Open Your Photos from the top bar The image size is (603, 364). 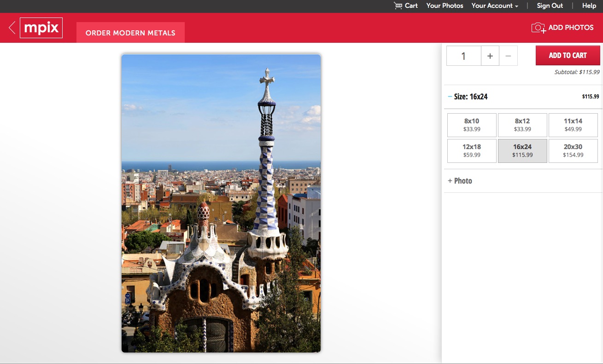444,6
